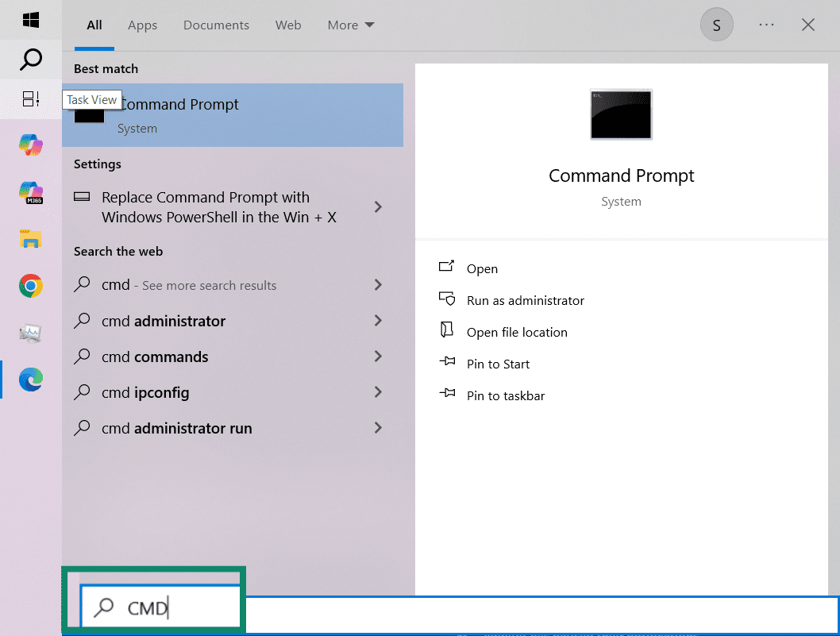Open Microsoft Edge from the taskbar
Image resolution: width=840 pixels, height=636 pixels.
pos(30,380)
